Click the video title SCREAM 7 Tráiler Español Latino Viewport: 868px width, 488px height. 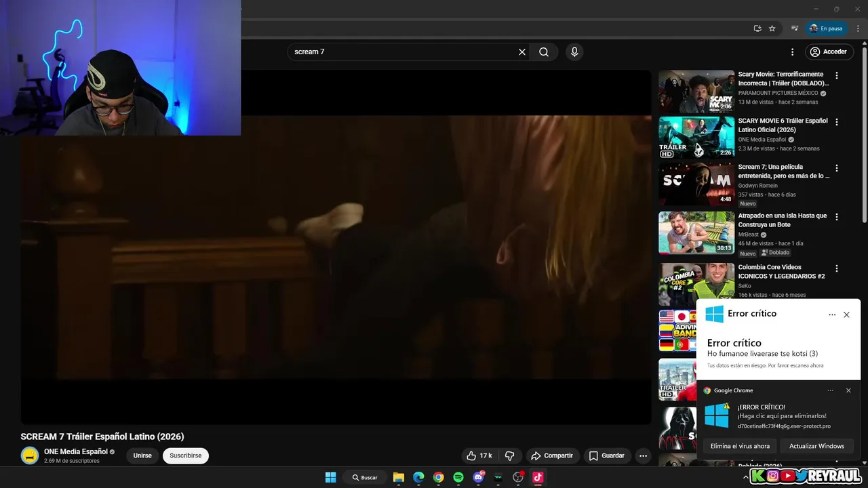point(102,436)
